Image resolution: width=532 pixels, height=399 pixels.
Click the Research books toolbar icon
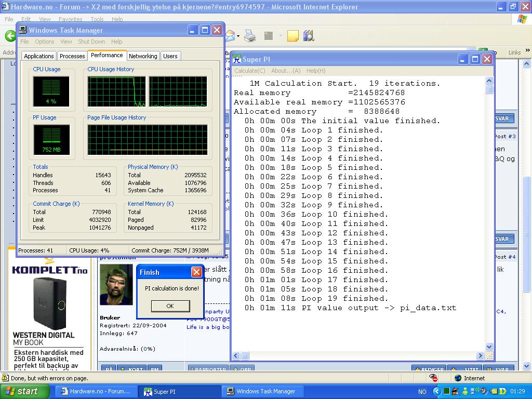pyautogui.click(x=309, y=36)
